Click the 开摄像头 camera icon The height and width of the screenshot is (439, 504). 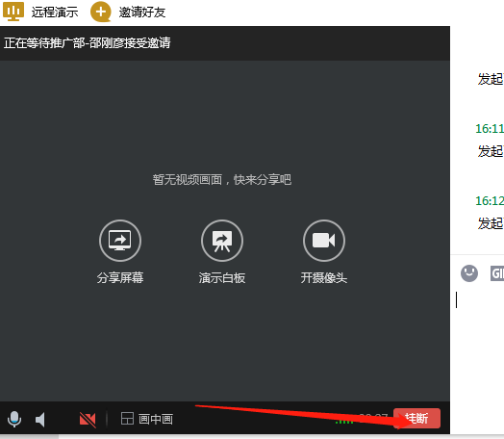pos(324,241)
